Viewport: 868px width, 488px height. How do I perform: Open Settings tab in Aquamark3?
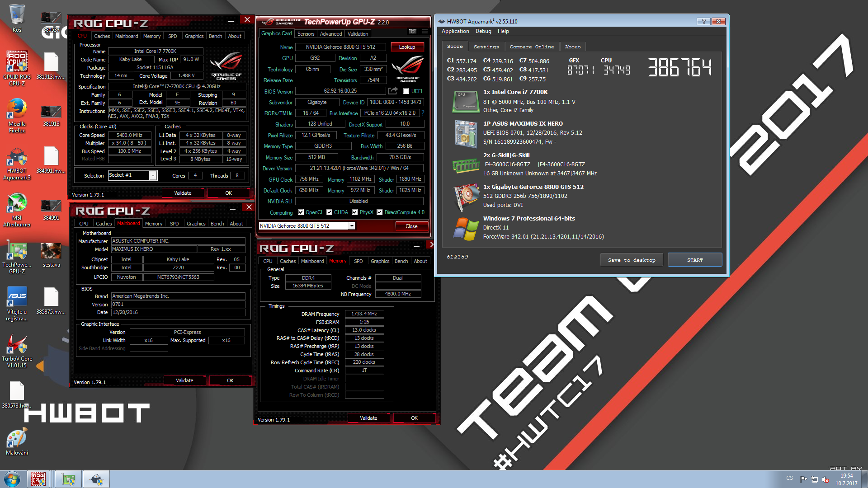click(486, 47)
